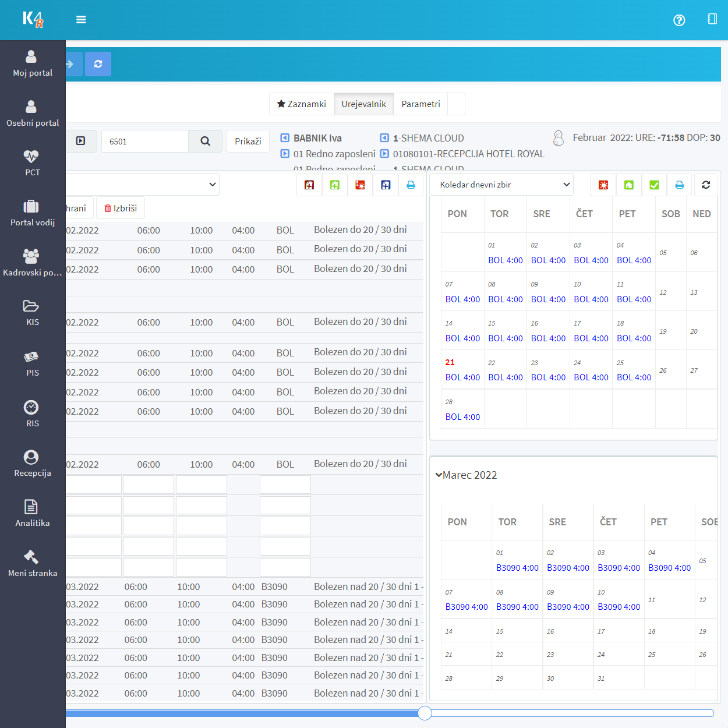Viewport: 728px width, 728px height.
Task: Click red holiday icon in calendar toolbar
Action: (x=603, y=185)
